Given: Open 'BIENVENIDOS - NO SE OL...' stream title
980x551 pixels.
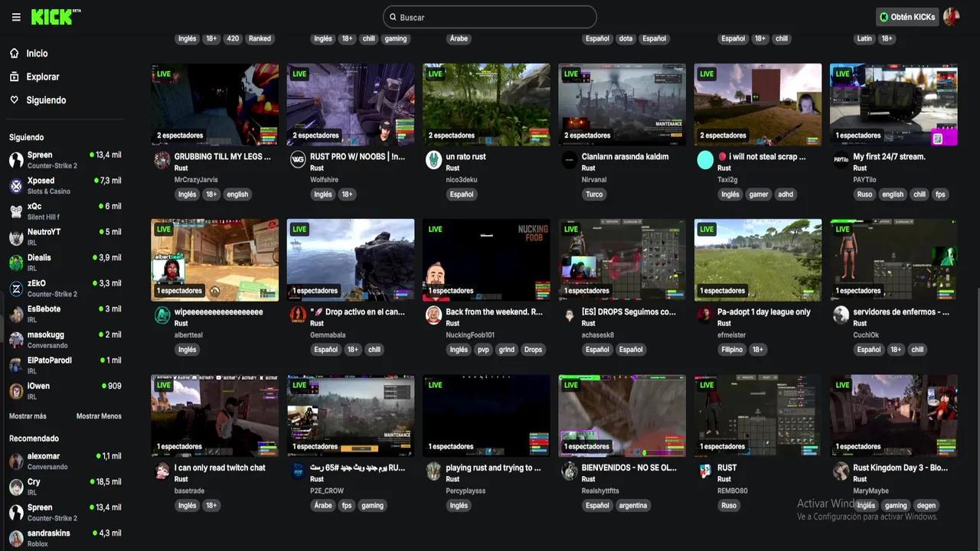Looking at the screenshot, I should [629, 468].
